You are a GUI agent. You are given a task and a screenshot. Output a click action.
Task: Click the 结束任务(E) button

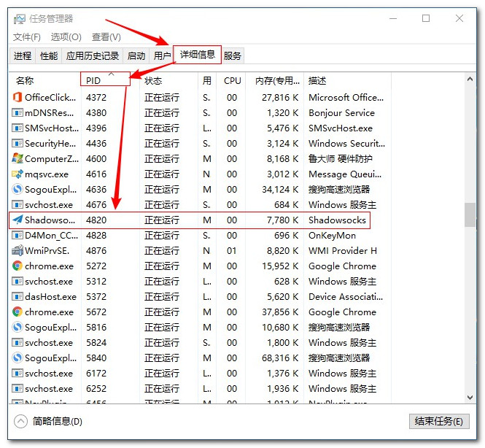tap(438, 421)
